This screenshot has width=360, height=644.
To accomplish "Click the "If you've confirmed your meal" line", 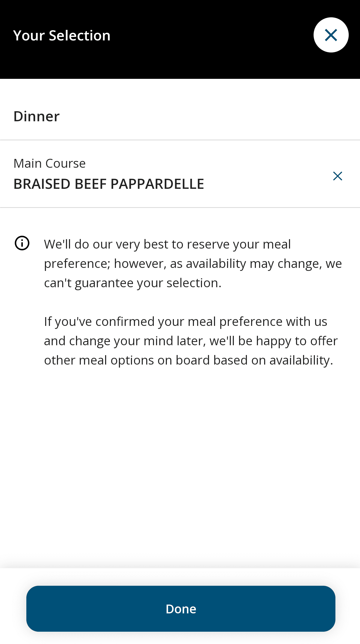I will pos(186,322).
